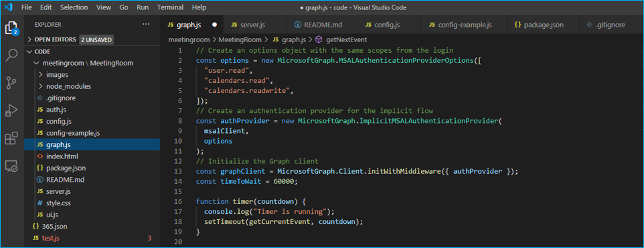
Task: Click the 2 UNSAVED badge
Action: 96,39
